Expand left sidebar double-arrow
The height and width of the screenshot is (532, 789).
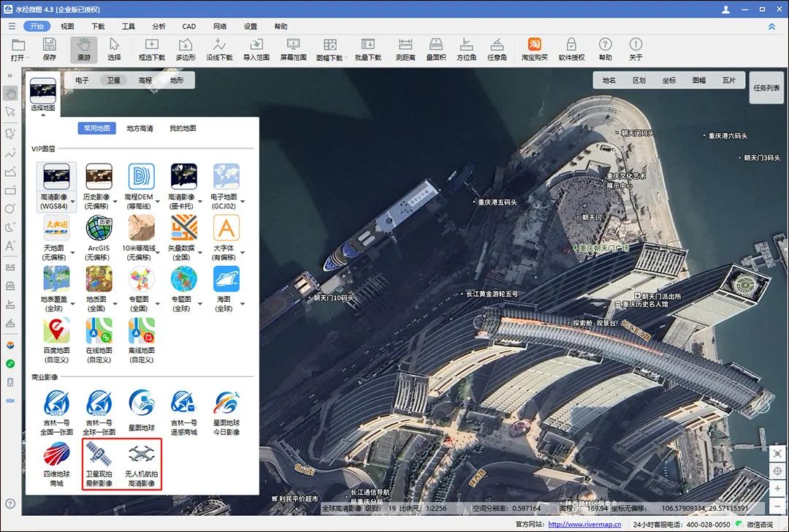pos(9,75)
